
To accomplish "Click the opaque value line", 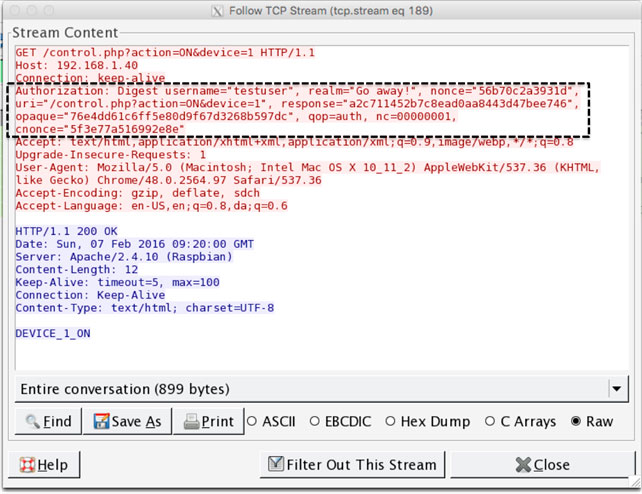I will point(236,116).
